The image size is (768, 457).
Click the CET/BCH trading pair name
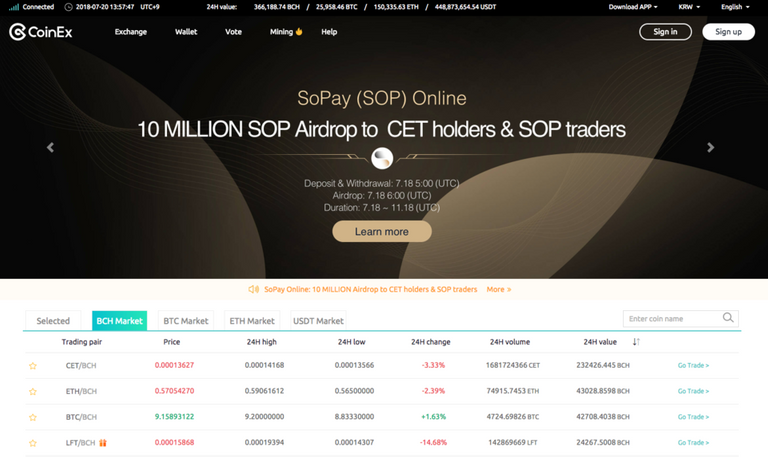(x=81, y=365)
